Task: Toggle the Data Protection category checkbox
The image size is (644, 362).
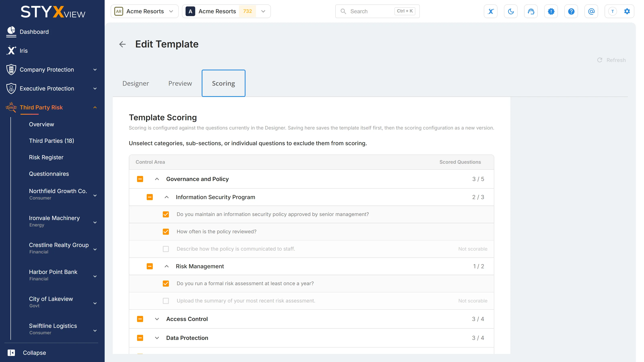Action: [x=140, y=338]
